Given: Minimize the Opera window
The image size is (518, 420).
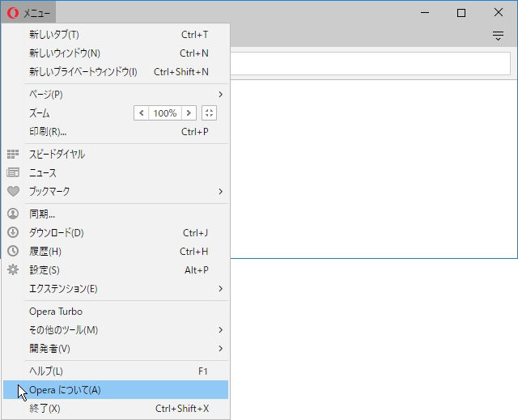Looking at the screenshot, I should pyautogui.click(x=425, y=13).
